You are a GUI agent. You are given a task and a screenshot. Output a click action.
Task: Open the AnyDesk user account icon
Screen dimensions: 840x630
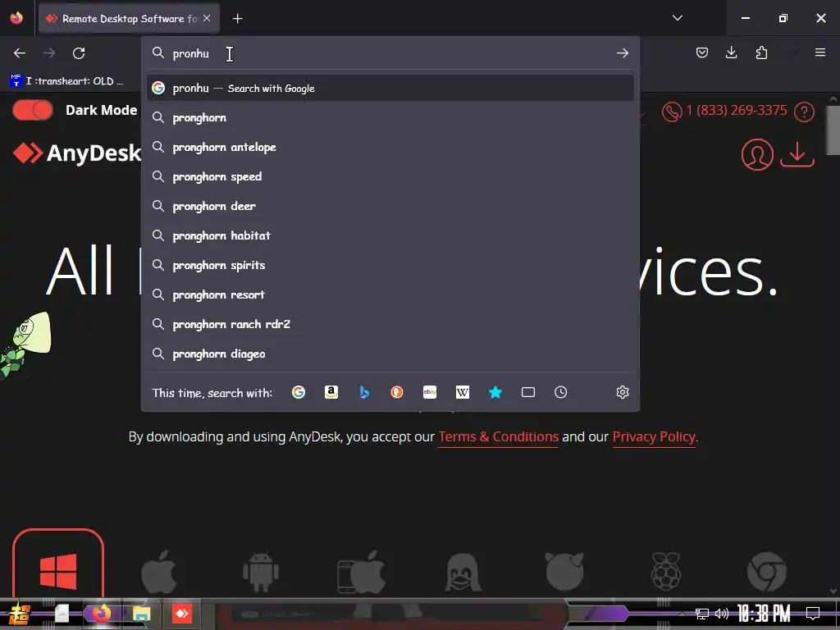pyautogui.click(x=757, y=154)
